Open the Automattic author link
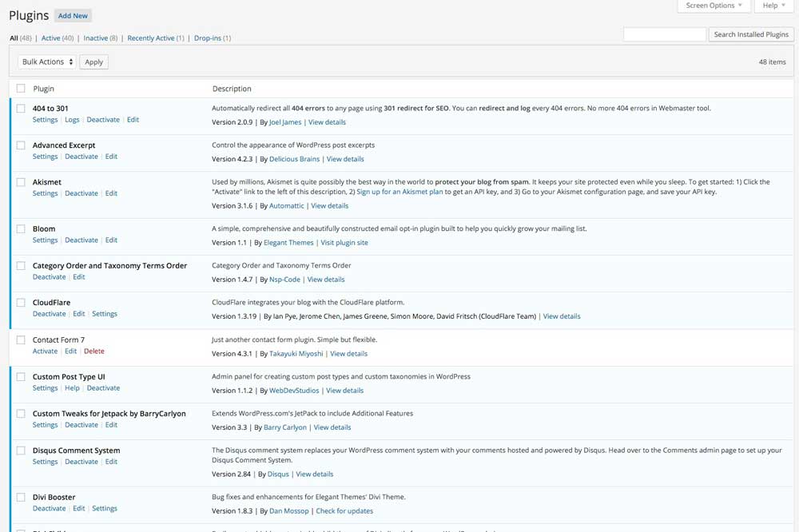Screen dimensions: 799x532 tap(286, 206)
